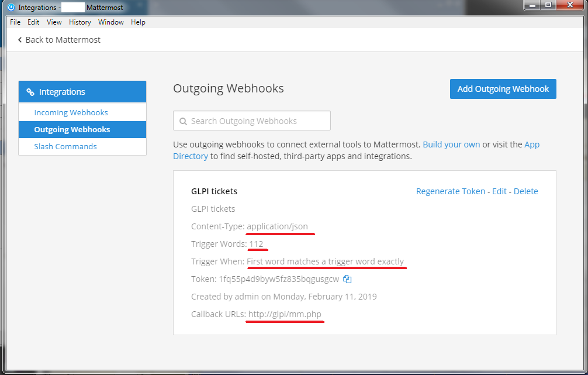
Task: Focus the Search Outgoing Webhooks field
Action: point(257,121)
